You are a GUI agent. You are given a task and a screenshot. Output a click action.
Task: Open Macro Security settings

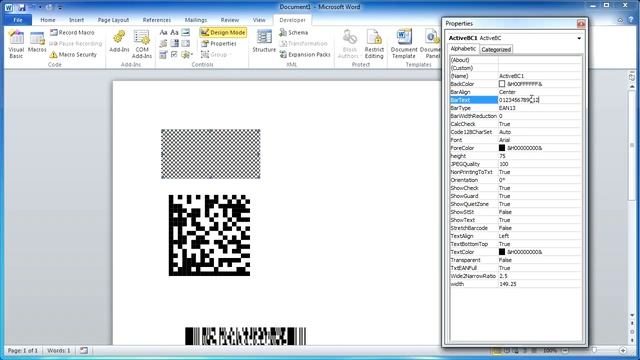click(73, 54)
